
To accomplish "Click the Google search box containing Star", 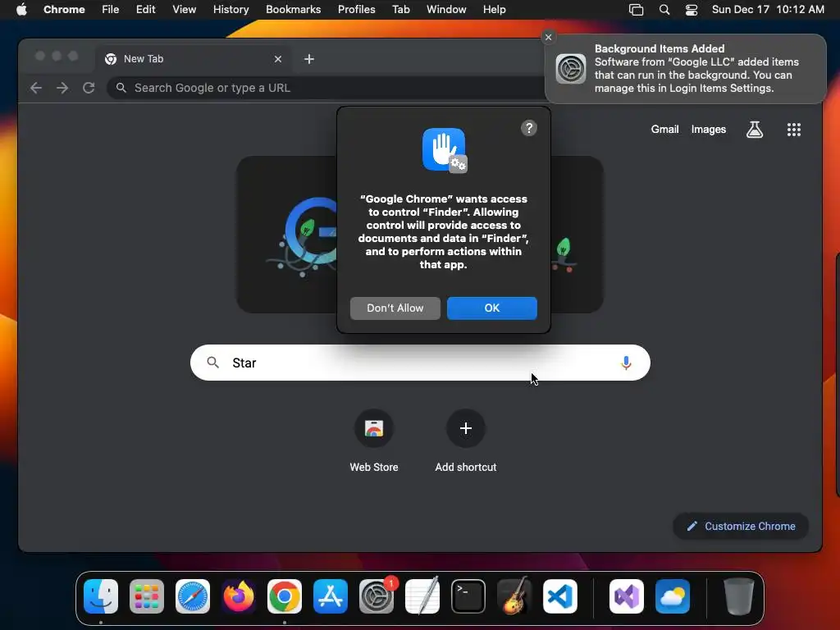I will click(420, 363).
